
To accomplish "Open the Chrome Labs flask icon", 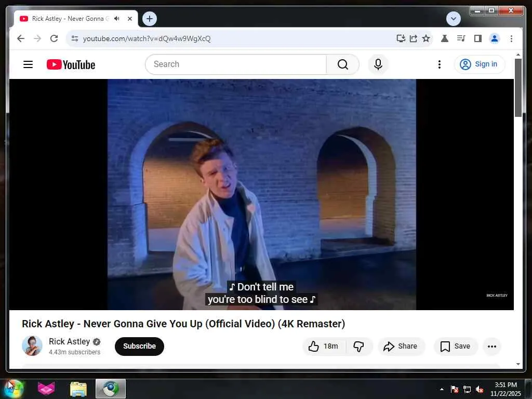I will tap(445, 38).
